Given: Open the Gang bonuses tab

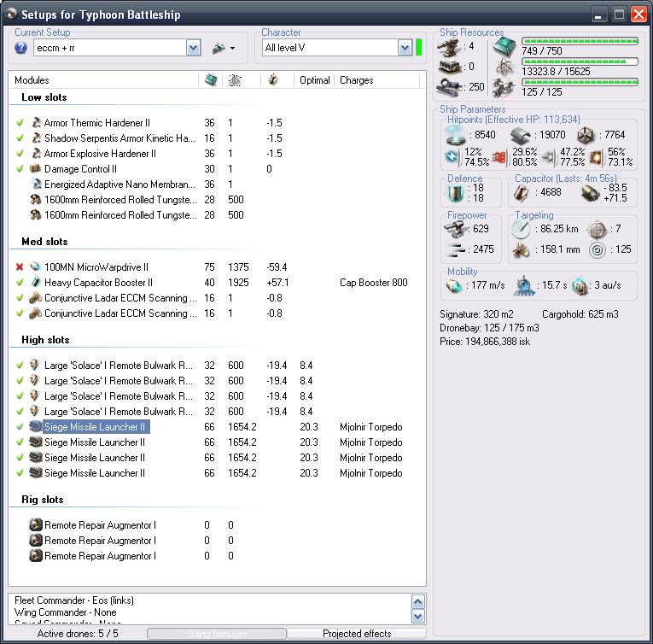Looking at the screenshot, I should pyautogui.click(x=217, y=634).
